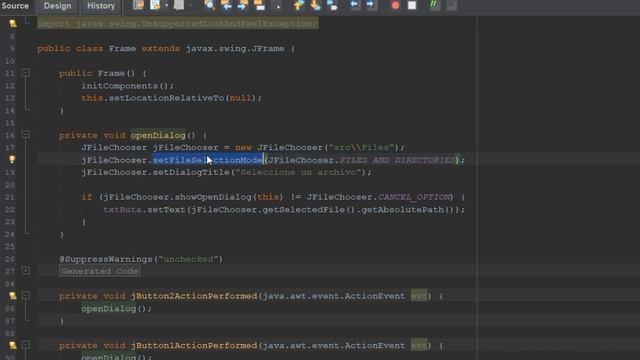
Task: Click the FILES_AND_DIRECTORIES constant
Action: pyautogui.click(x=397, y=160)
